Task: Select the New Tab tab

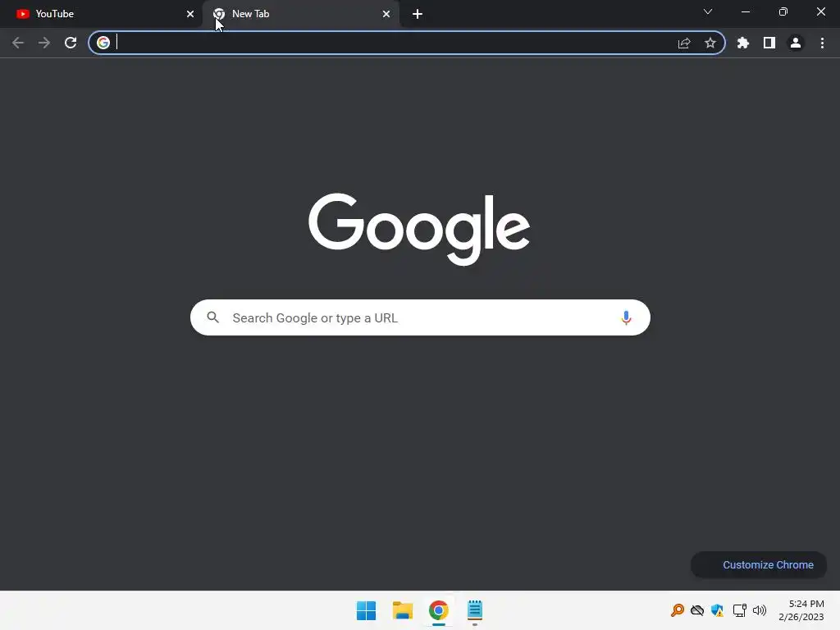Action: pos(300,14)
